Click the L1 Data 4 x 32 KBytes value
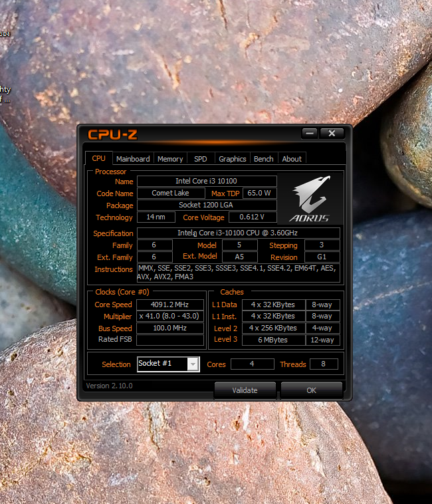Image resolution: width=432 pixels, height=504 pixels. pyautogui.click(x=273, y=305)
